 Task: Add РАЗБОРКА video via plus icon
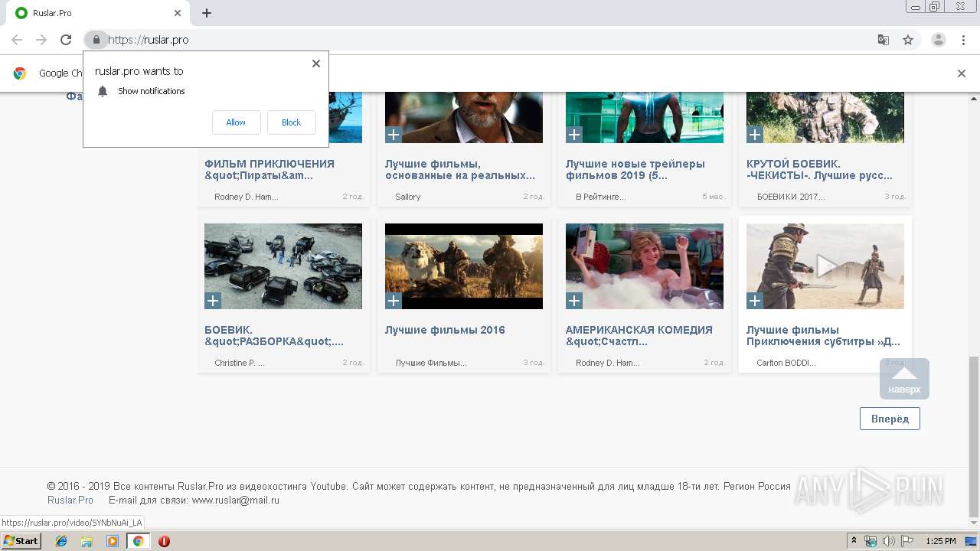(213, 301)
